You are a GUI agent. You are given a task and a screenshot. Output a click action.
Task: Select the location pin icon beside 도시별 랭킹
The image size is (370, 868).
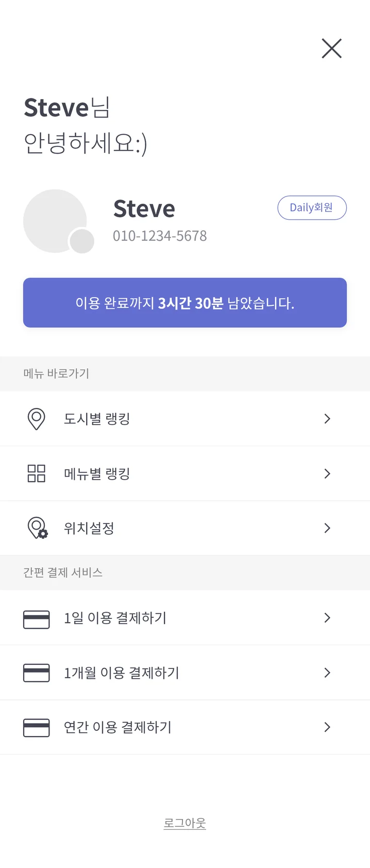point(36,419)
